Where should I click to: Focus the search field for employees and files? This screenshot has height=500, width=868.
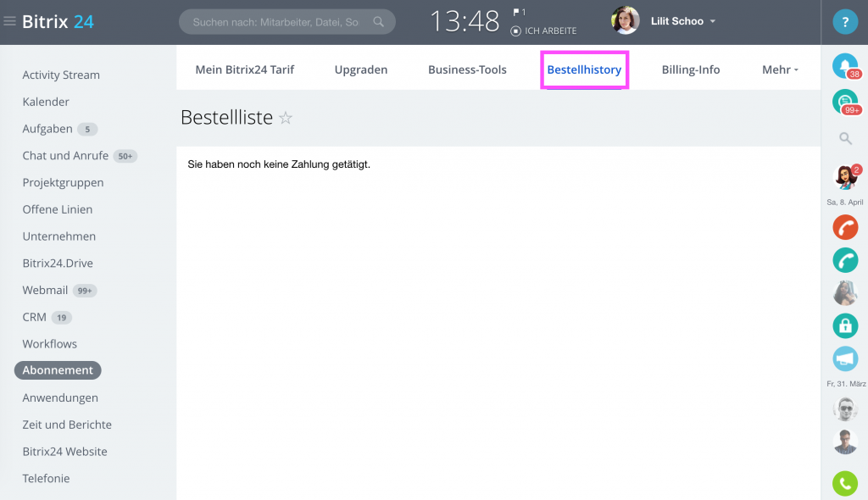tap(287, 22)
